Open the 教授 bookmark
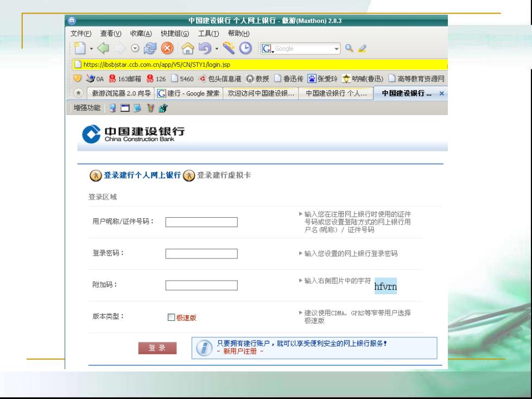This screenshot has height=399, width=532. [257, 79]
